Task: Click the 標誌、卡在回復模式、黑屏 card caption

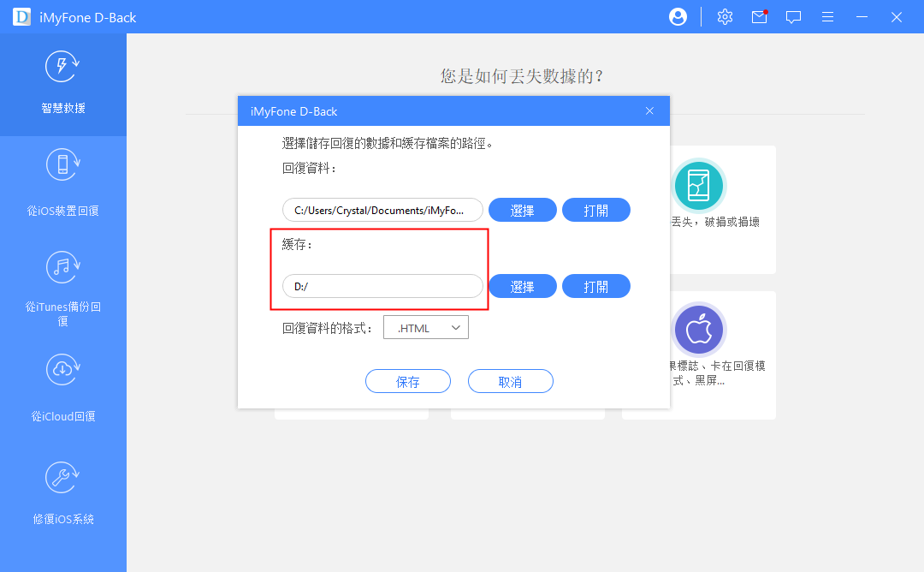Action: tap(717, 372)
